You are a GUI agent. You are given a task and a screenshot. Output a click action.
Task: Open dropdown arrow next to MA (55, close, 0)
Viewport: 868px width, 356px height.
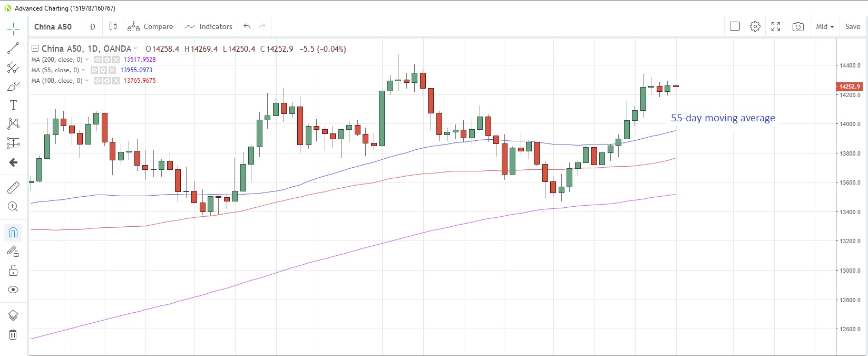[x=83, y=70]
